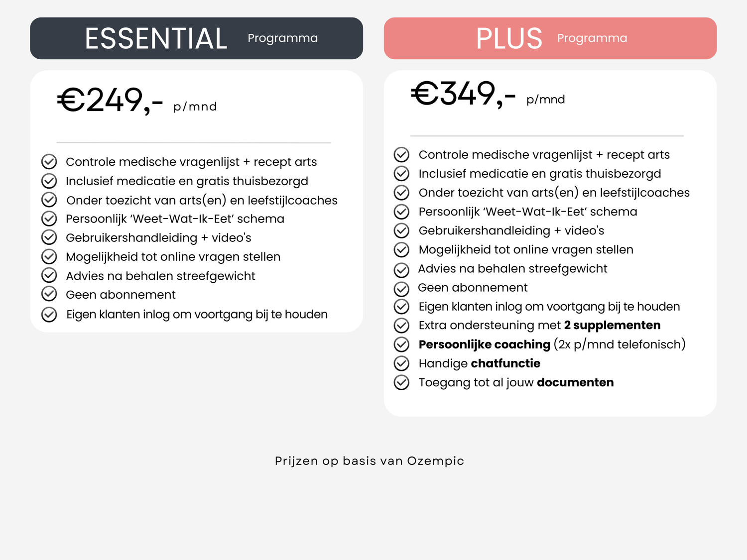Click the €249,- price of Essential

pos(110,100)
